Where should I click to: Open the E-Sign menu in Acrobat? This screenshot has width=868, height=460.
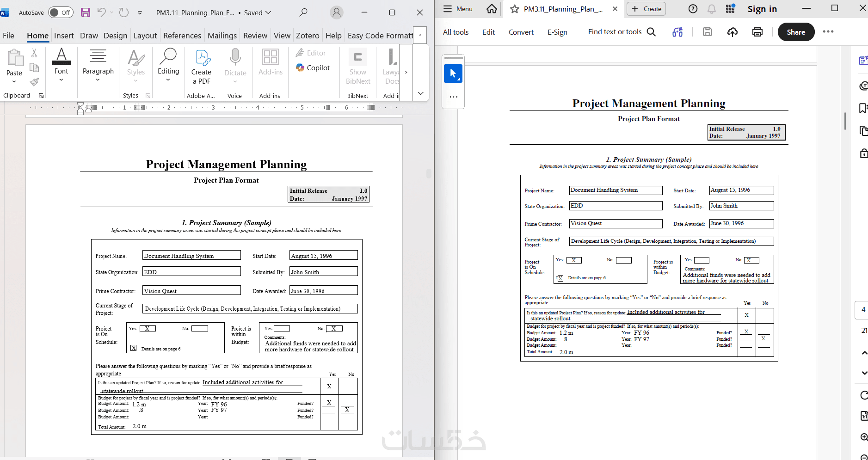(557, 32)
